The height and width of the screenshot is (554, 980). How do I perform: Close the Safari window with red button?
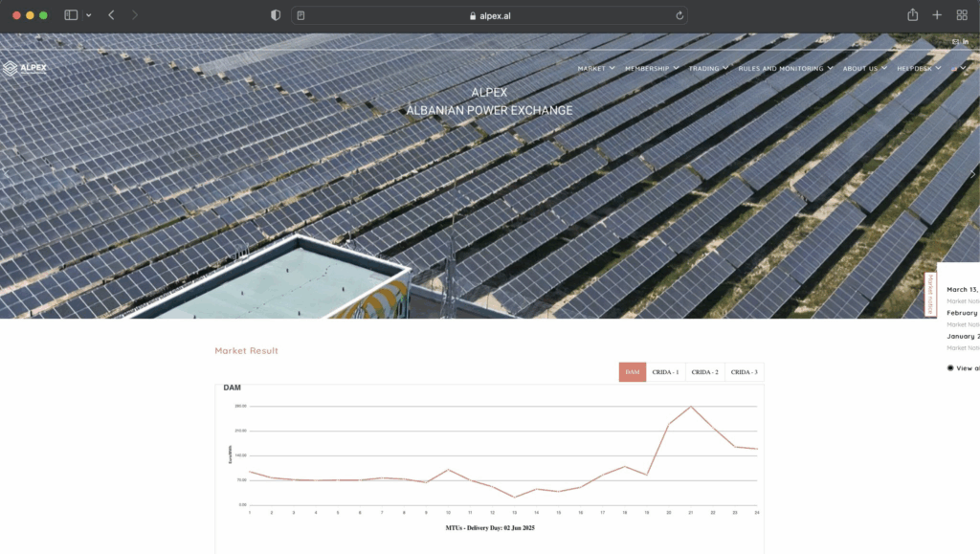pyautogui.click(x=16, y=15)
